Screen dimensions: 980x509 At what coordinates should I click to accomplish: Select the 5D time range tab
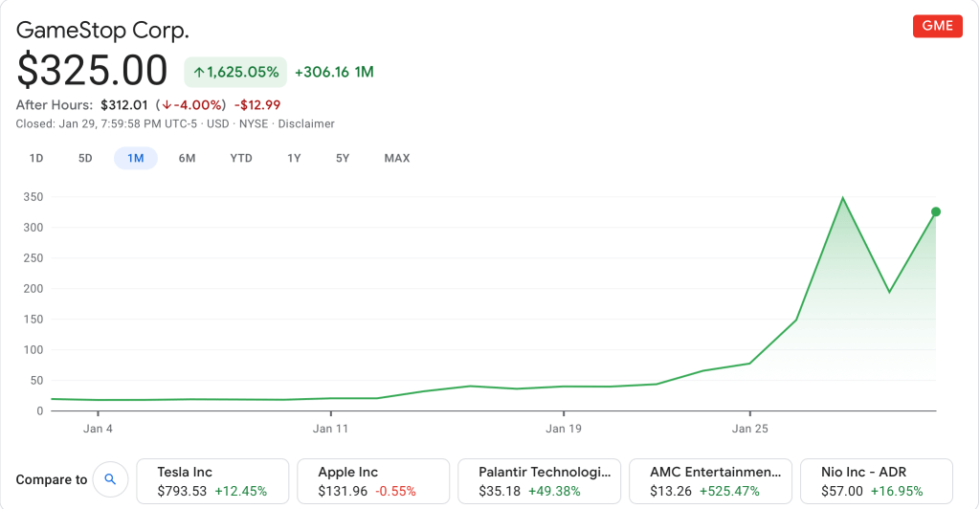point(85,158)
